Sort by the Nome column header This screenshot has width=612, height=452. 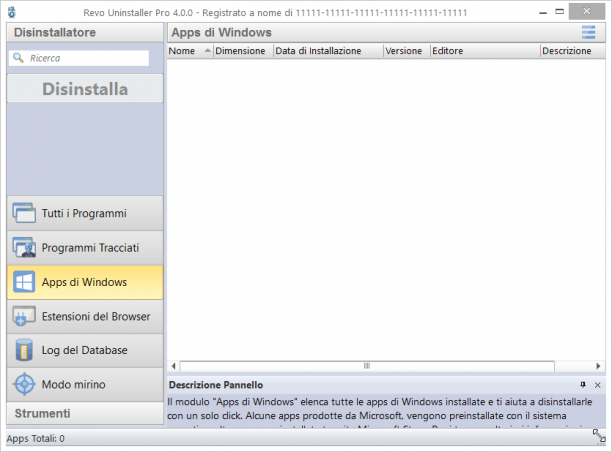pyautogui.click(x=190, y=51)
